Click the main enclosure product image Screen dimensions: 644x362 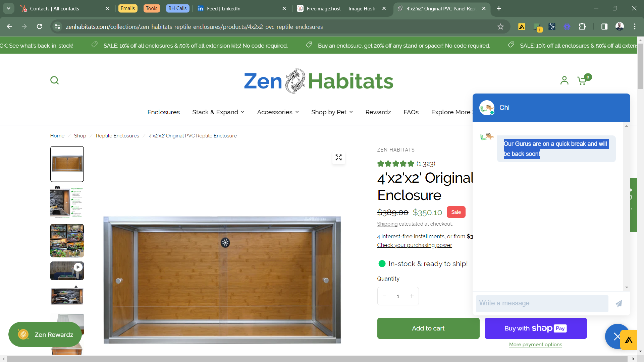222,280
